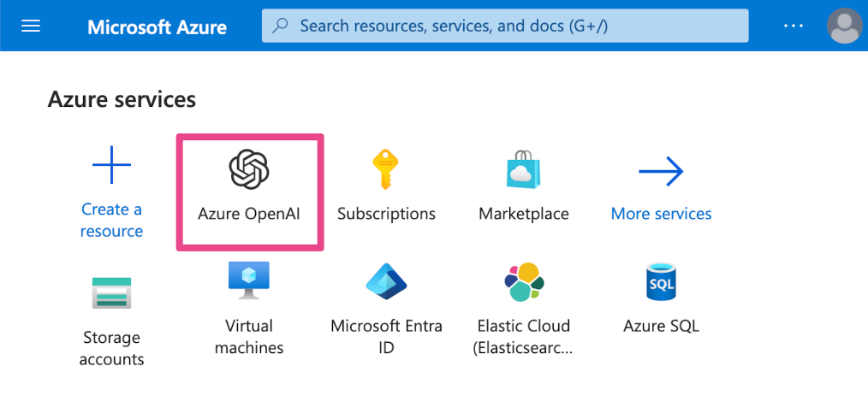Open the Virtual machines monitor icon
Image resolution: width=868 pixels, height=413 pixels.
click(249, 280)
